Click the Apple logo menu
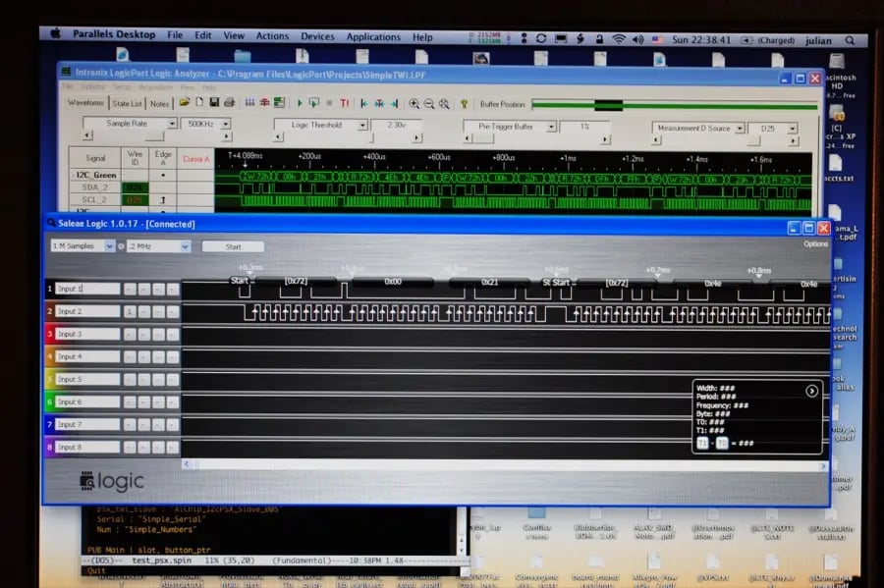Screen dimensions: 884x588 [x=55, y=33]
